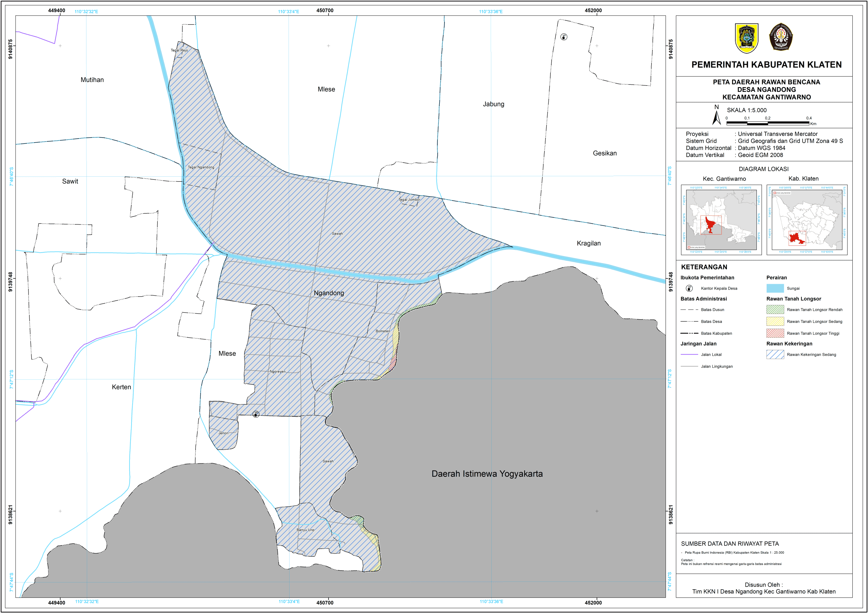This screenshot has width=868, height=613.
Task: Click the green Rawan Tanah Longsor Rendah swatch
Action: (x=775, y=310)
